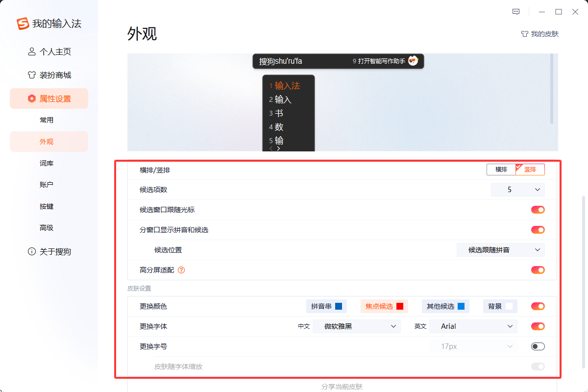Open the 词库 dictionary tab

click(47, 163)
